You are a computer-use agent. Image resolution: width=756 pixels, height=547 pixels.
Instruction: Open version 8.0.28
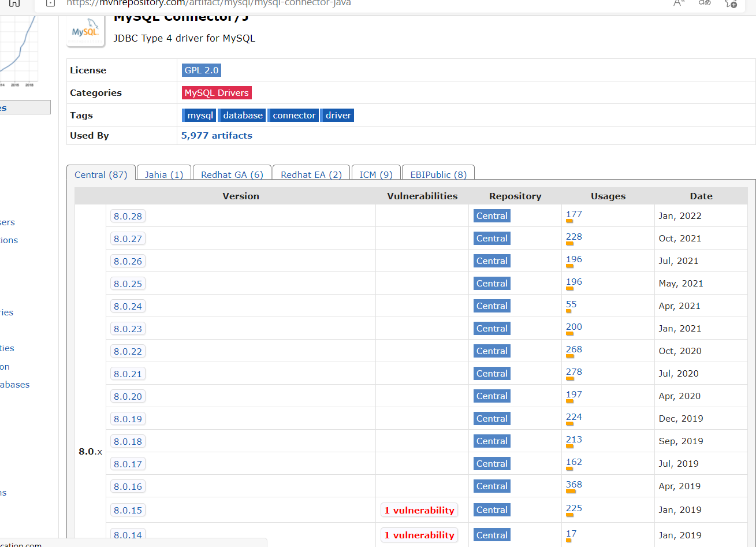(x=128, y=216)
